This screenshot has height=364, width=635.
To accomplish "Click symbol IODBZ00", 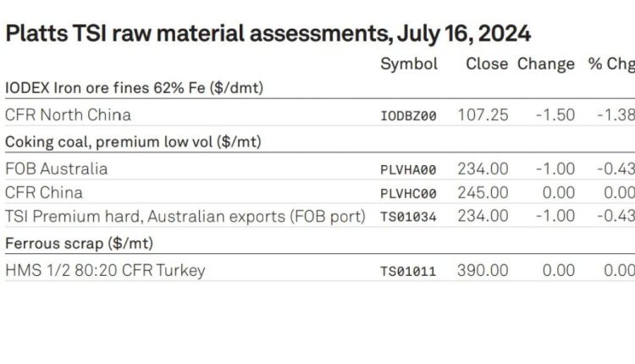I will (x=408, y=116).
